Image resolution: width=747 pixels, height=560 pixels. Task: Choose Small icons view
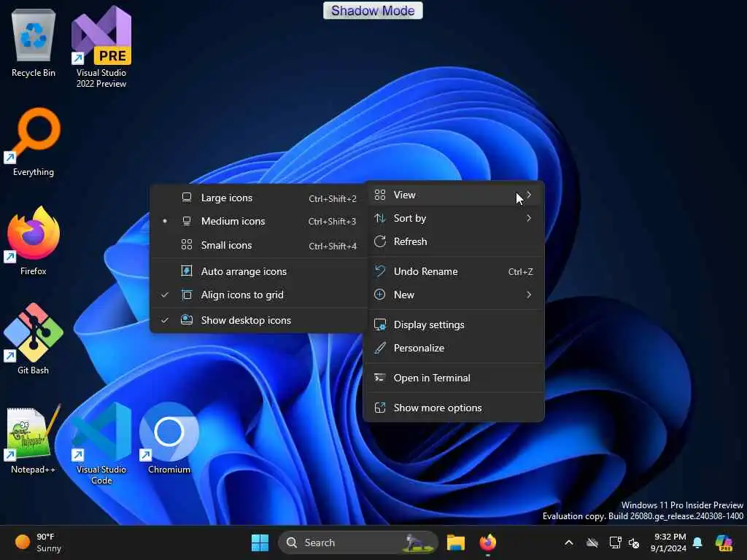coord(259,245)
